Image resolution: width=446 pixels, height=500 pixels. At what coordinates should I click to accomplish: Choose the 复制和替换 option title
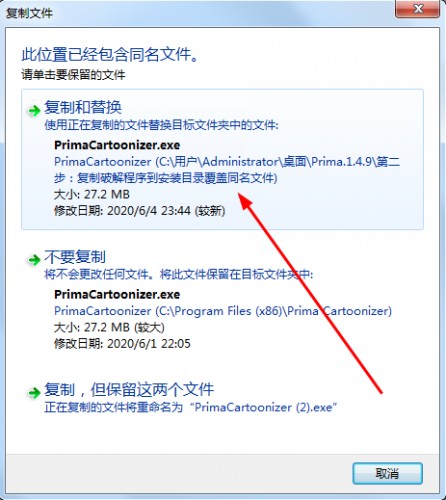point(83,107)
